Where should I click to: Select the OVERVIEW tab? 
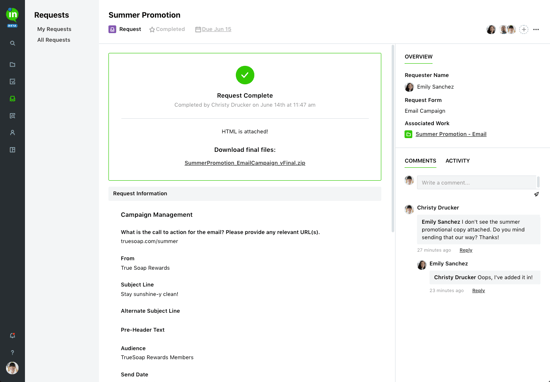point(418,57)
